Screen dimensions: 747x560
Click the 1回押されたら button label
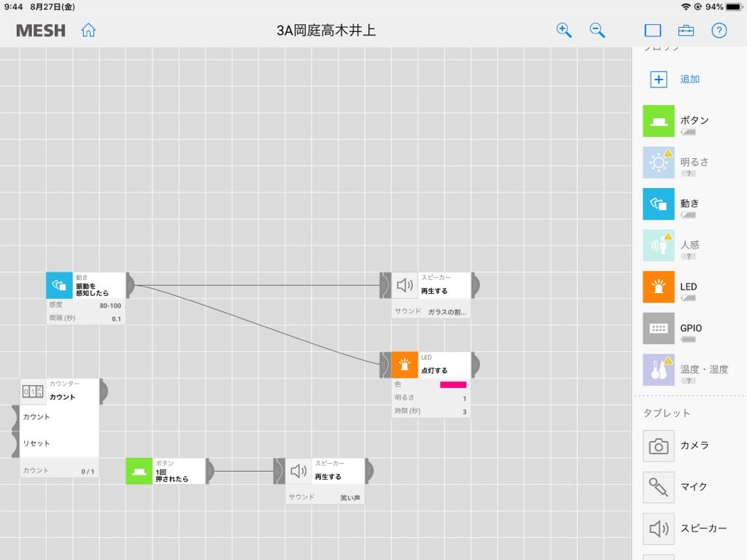[171, 475]
